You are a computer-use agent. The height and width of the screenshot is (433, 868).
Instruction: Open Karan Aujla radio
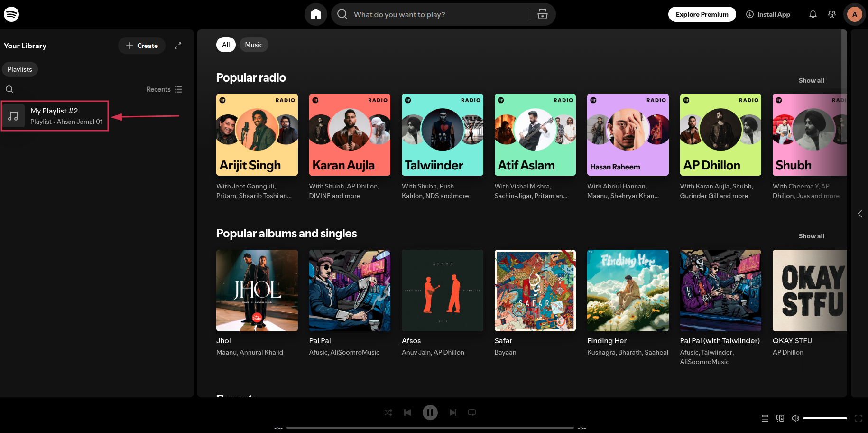(350, 135)
